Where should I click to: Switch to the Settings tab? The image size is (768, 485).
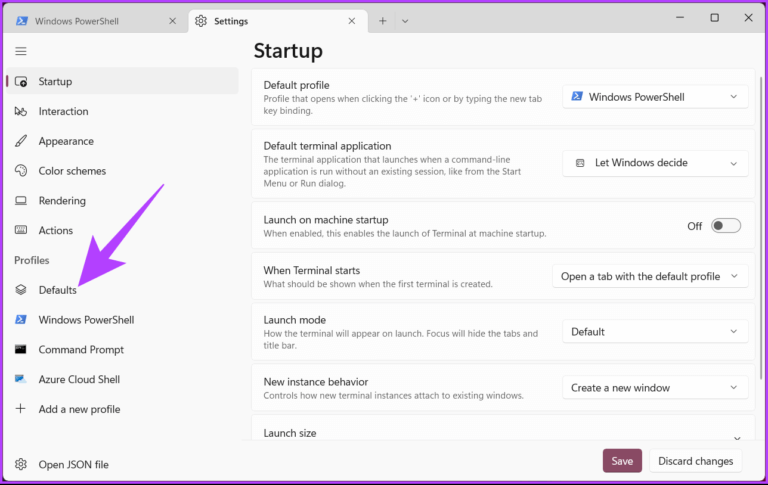[278, 21]
